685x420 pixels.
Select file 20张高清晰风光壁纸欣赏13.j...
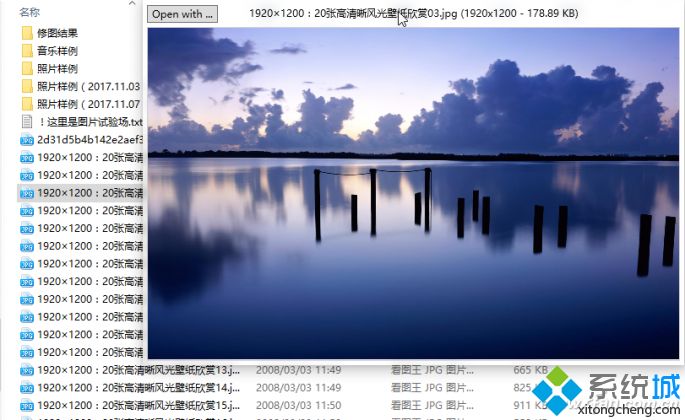coord(138,370)
